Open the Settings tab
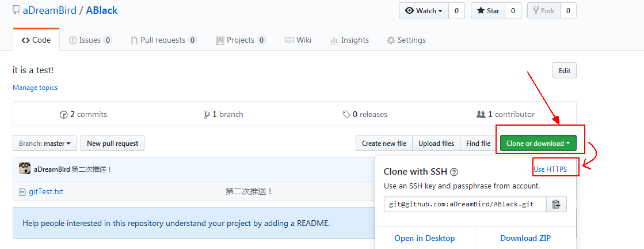 coord(406,40)
